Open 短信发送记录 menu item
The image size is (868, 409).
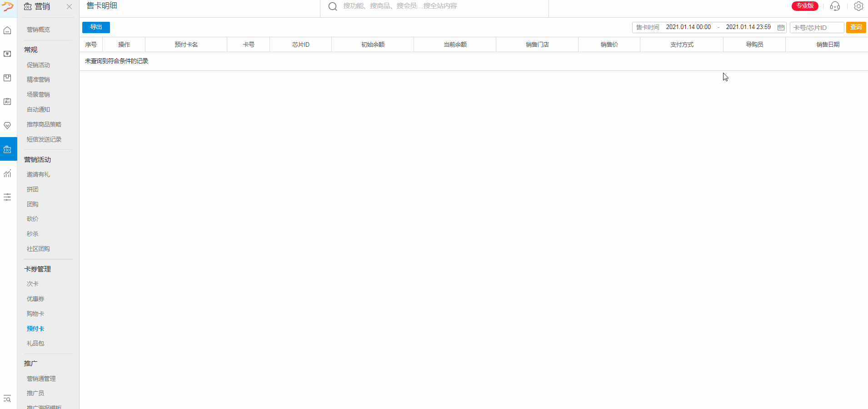(44, 139)
